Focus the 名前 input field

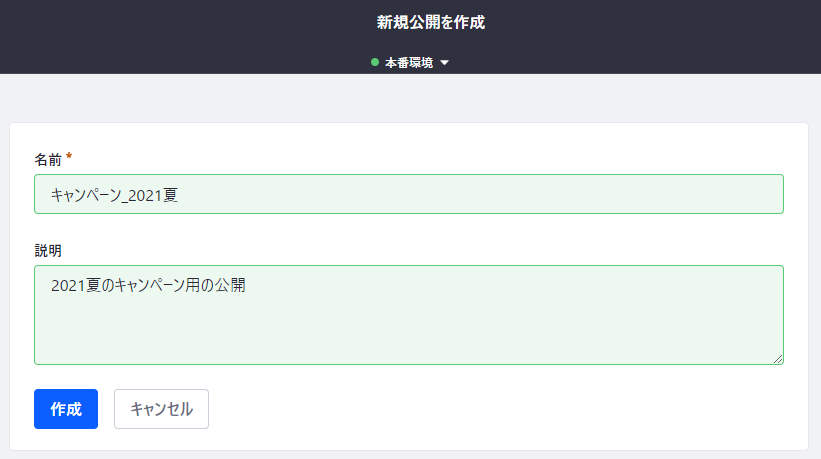pos(408,194)
